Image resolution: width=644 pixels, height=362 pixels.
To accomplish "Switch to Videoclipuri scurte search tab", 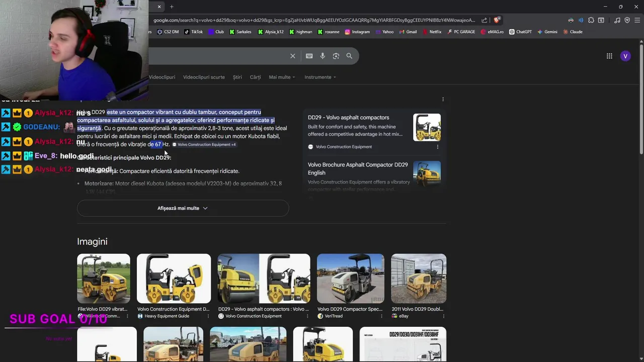I will (204, 77).
